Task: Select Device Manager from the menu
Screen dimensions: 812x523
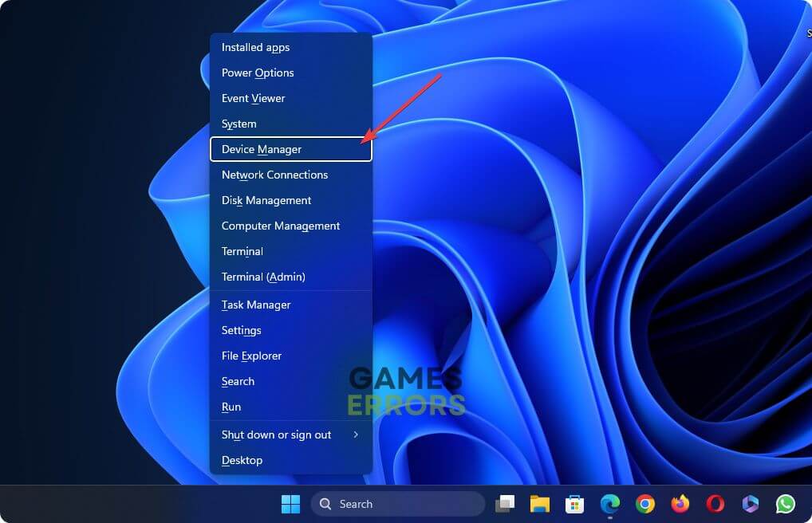Action: coord(290,149)
